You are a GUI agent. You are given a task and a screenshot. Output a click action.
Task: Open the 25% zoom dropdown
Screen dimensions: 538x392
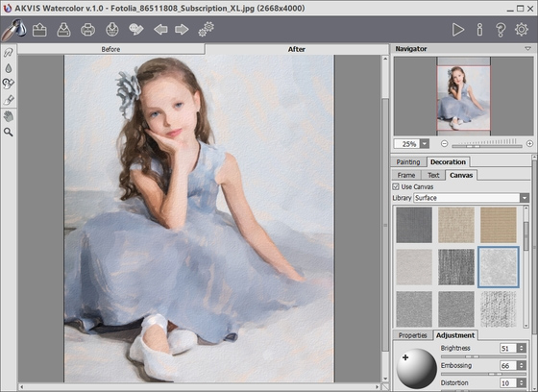pos(425,144)
